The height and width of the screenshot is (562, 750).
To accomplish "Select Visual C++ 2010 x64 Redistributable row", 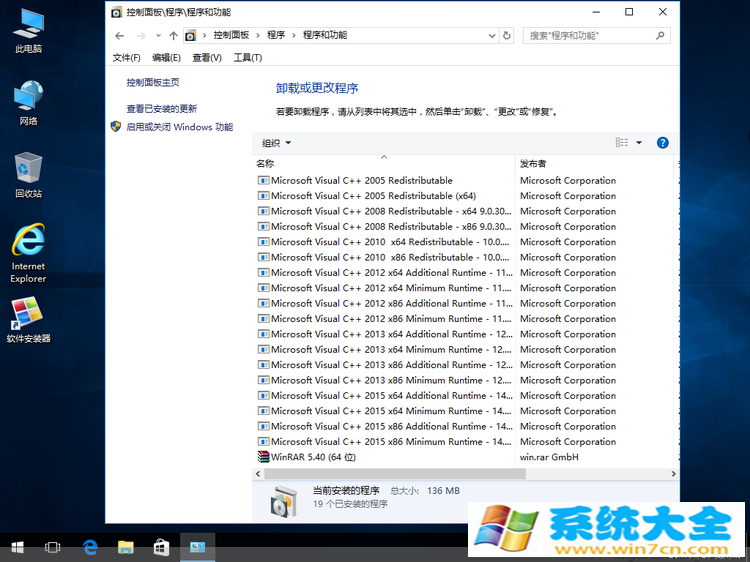I will tap(465, 242).
